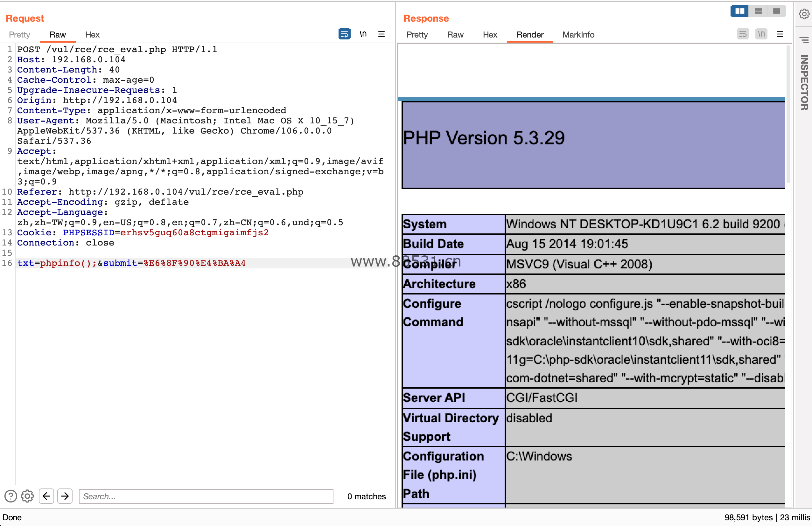
Task: Click the 0 matches search counter
Action: point(366,496)
